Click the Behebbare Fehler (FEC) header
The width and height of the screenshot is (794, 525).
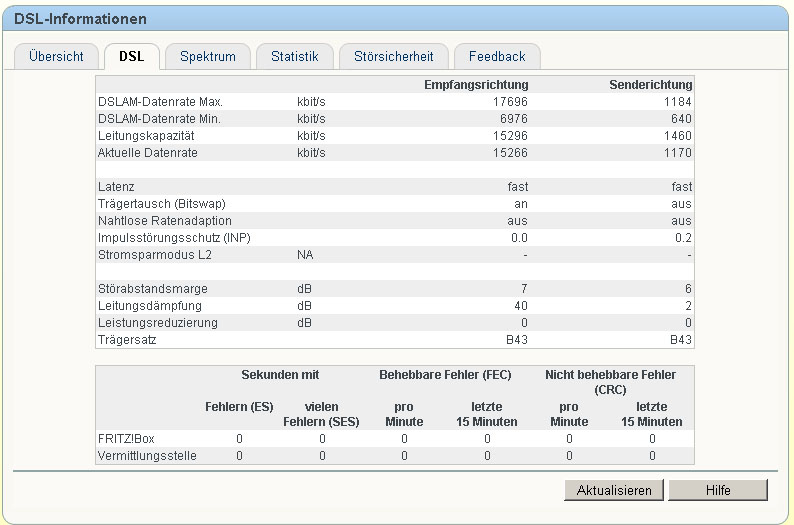(445, 375)
